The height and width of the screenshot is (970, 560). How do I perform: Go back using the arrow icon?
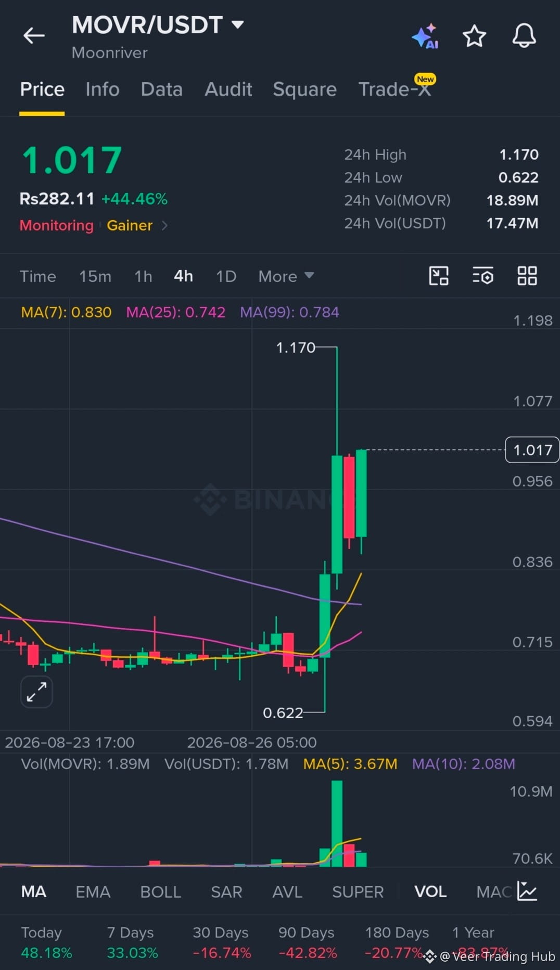point(34,35)
